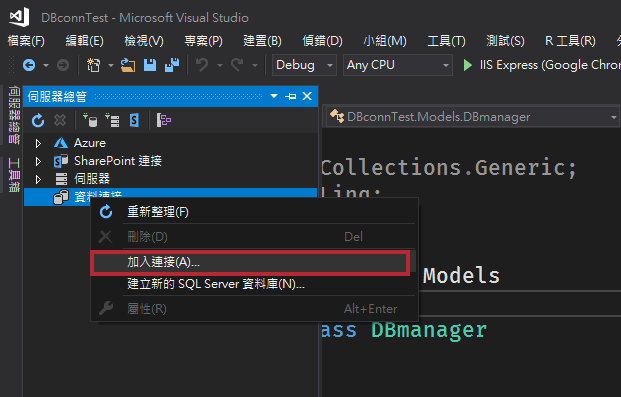The width and height of the screenshot is (621, 397).
Task: Click the Navigate Forward arrow icon
Action: click(63, 65)
